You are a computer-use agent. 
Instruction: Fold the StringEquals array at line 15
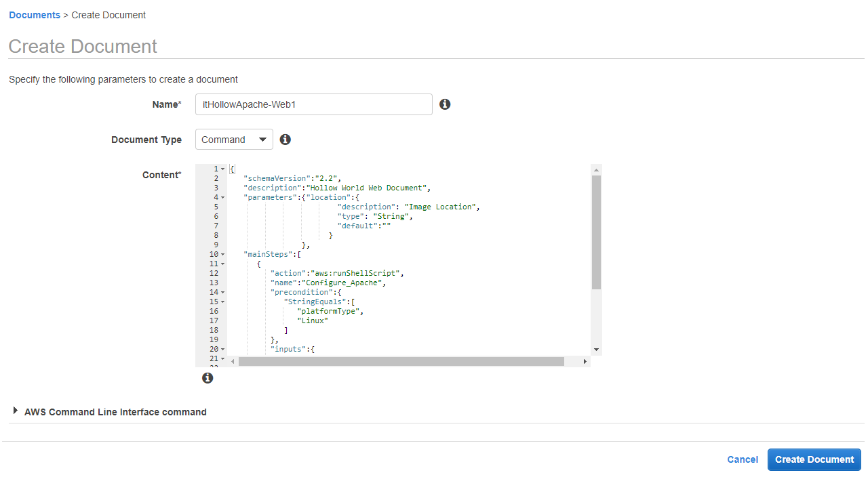tap(223, 302)
